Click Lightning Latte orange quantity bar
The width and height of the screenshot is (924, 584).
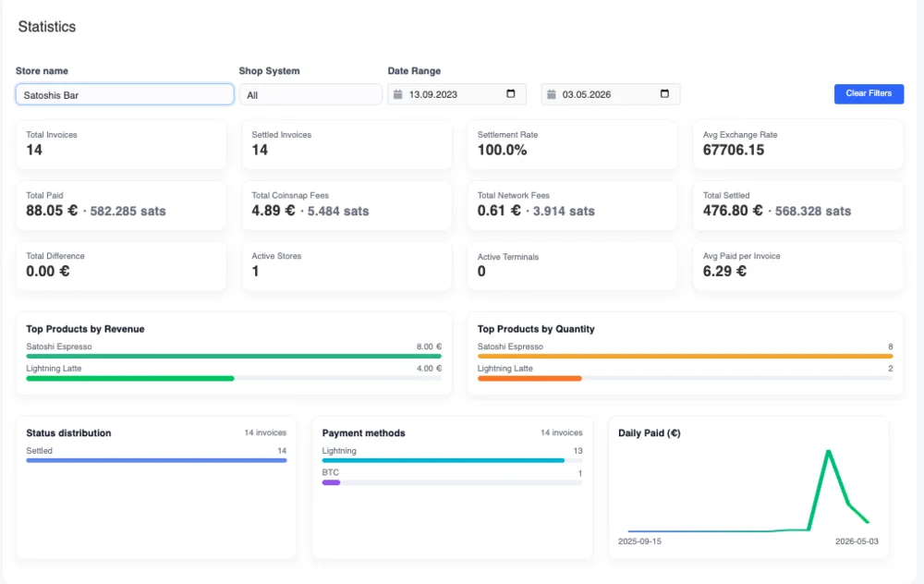pos(529,378)
